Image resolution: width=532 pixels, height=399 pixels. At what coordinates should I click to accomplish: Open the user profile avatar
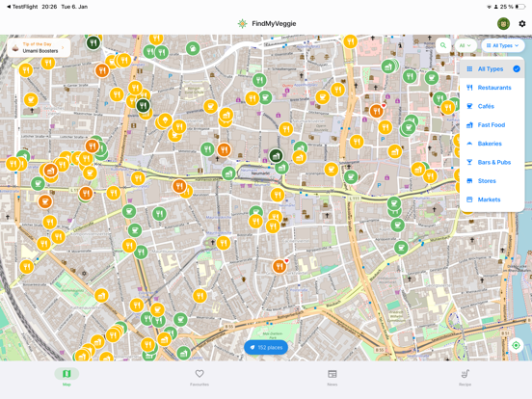point(503,24)
